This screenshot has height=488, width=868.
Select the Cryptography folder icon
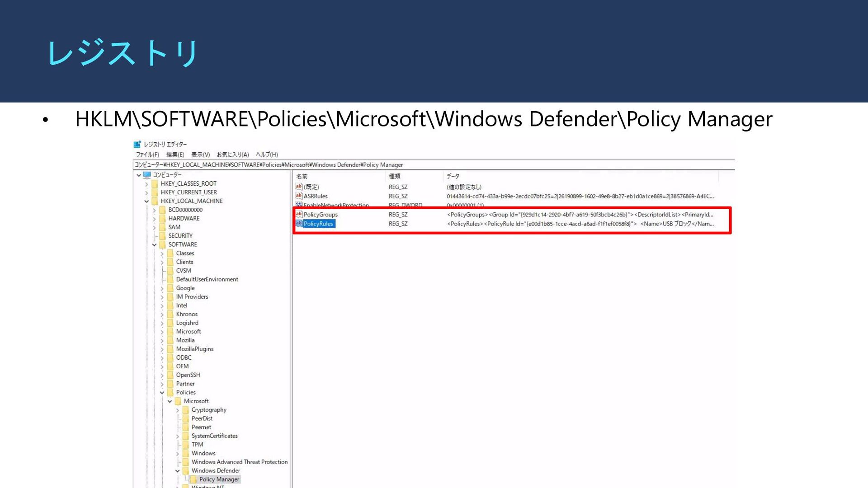185,410
